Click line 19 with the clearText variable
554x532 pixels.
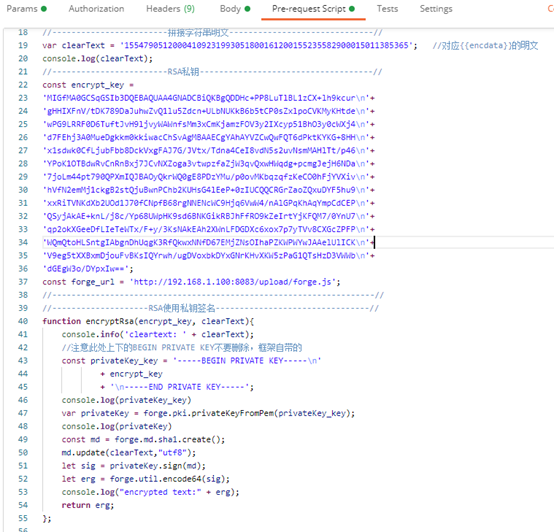[x=230, y=46]
